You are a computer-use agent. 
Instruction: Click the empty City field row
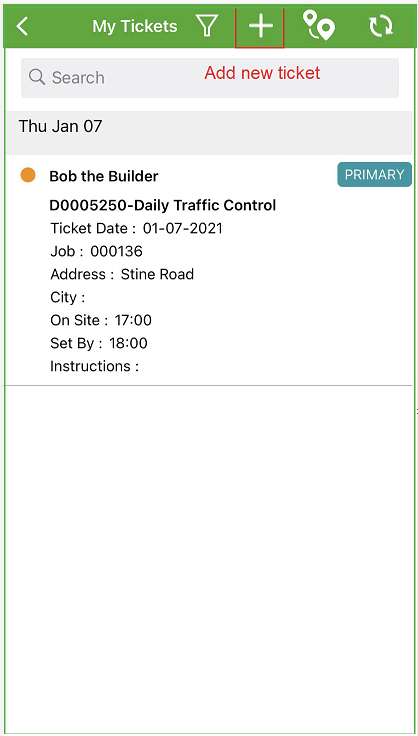[x=68, y=298]
